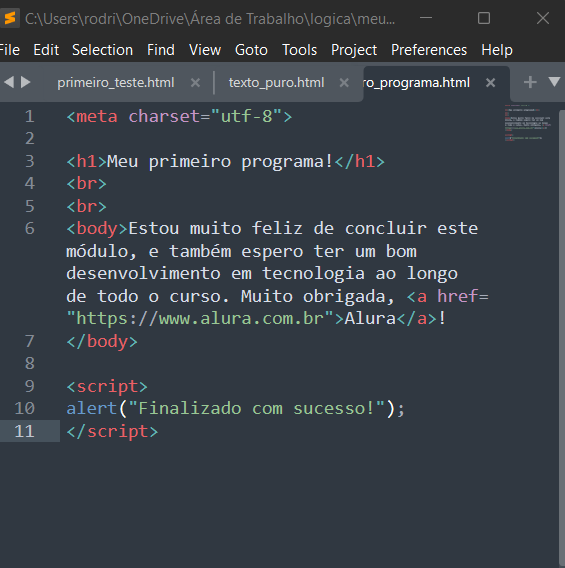Open the Selection menu
565x568 pixels.
pyautogui.click(x=102, y=50)
